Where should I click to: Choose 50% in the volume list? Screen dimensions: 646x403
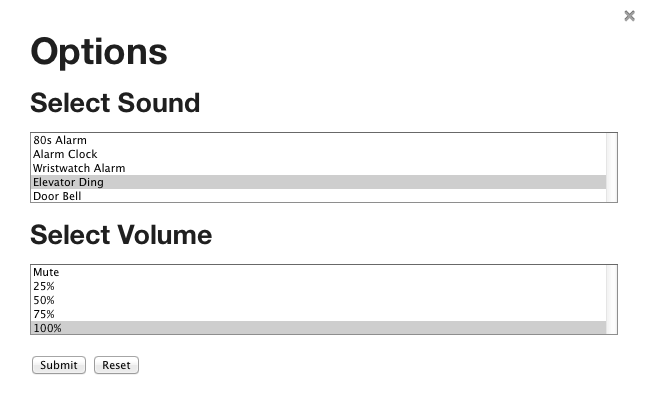318,300
